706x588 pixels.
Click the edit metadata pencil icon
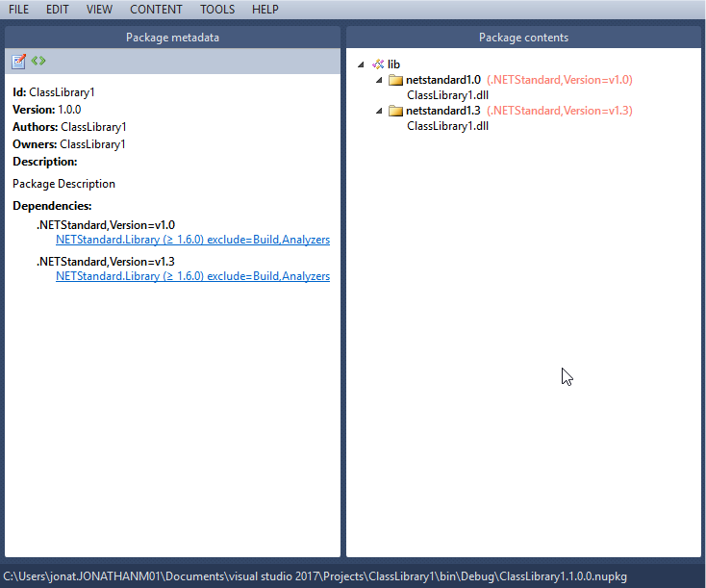[x=18, y=62]
